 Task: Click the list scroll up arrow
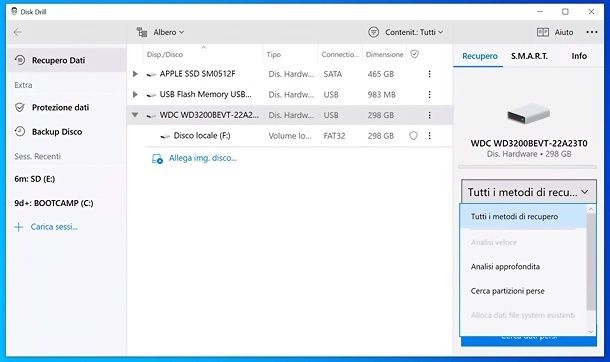pos(591,209)
